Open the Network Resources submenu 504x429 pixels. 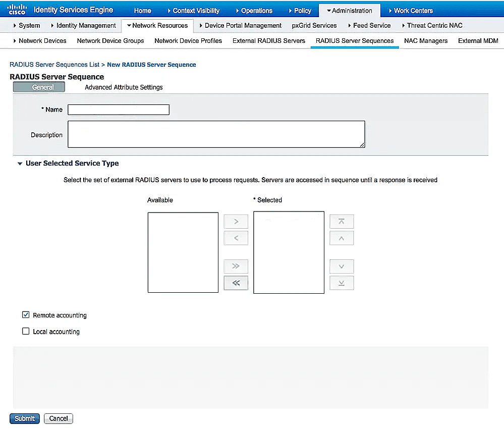point(157,25)
